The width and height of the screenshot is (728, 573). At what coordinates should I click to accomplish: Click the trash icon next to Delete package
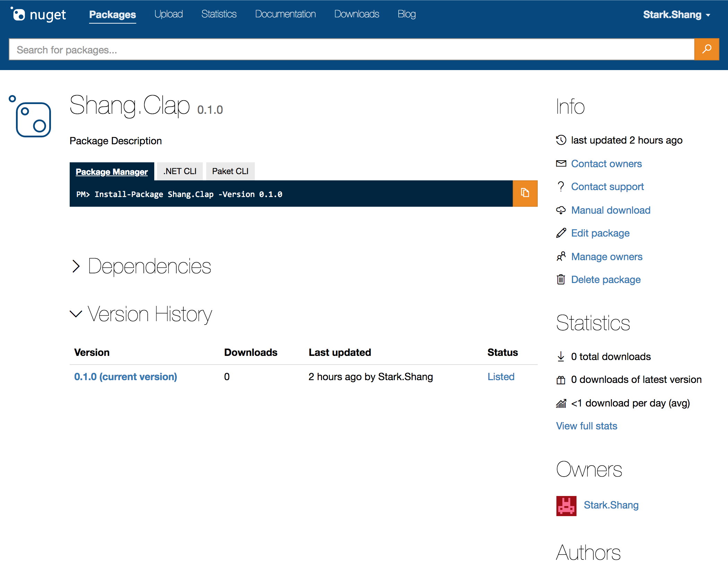point(561,279)
